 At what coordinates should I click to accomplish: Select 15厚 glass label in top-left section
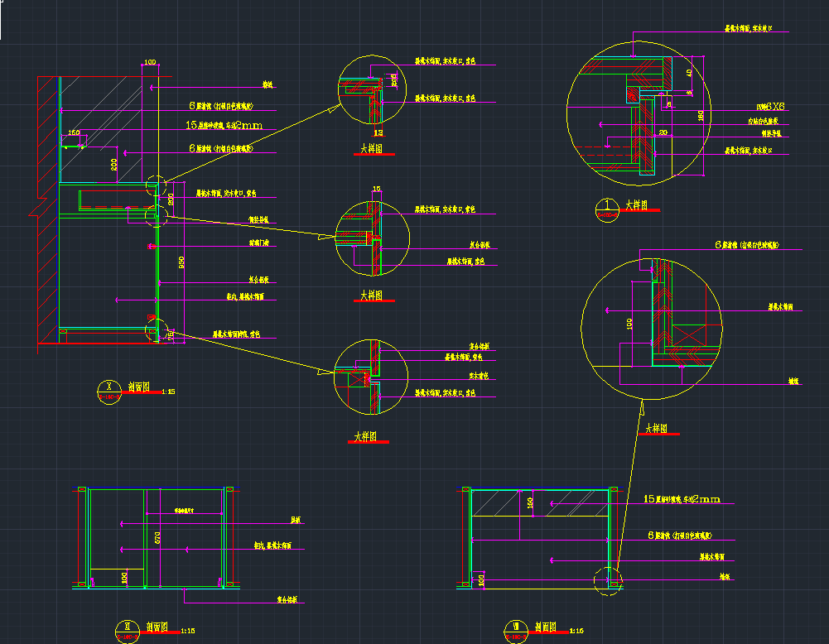click(x=224, y=126)
